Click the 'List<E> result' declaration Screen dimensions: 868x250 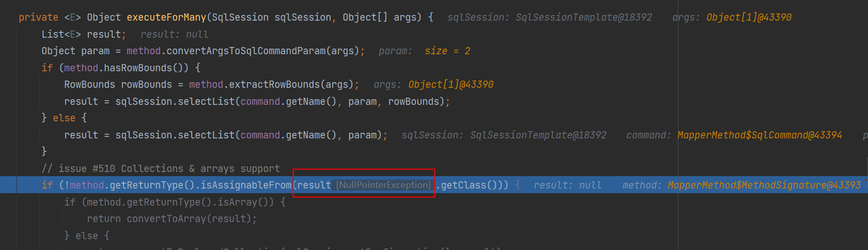click(83, 35)
